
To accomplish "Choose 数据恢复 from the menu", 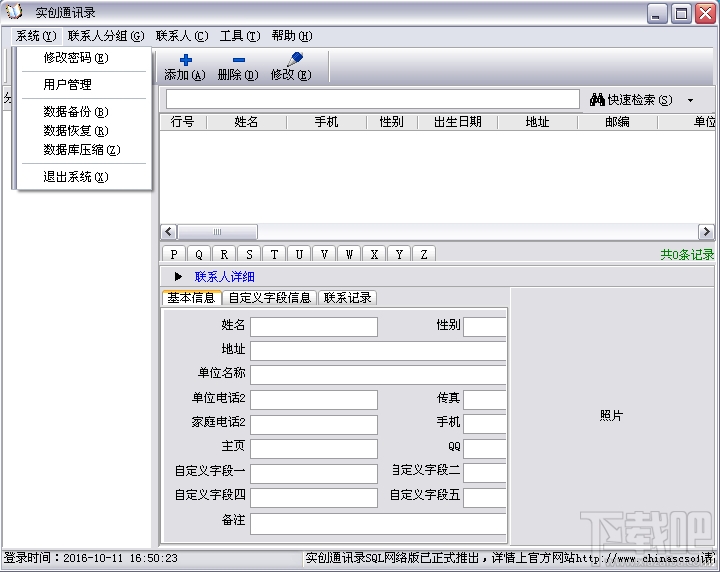I will pyautogui.click(x=84, y=131).
